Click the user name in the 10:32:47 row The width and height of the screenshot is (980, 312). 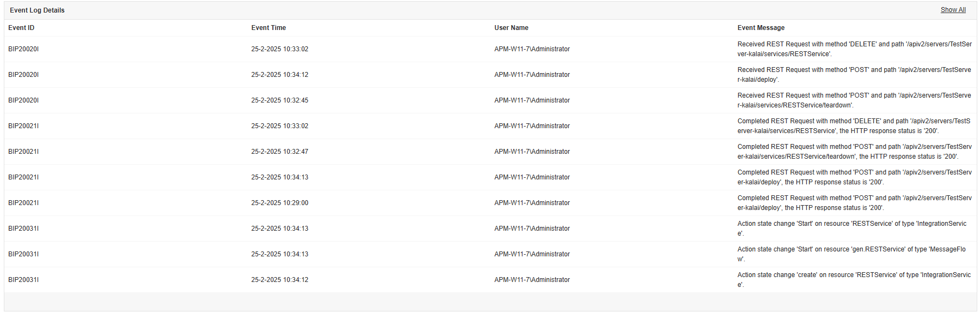click(x=532, y=152)
